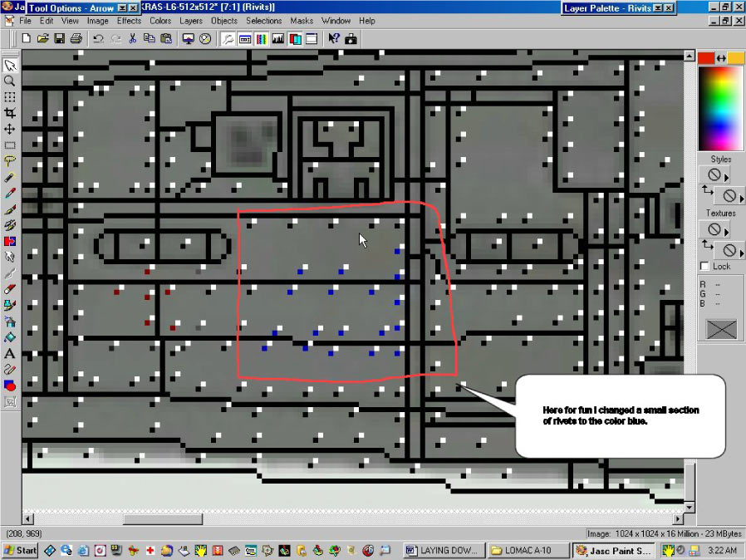Open full screen preview
Image resolution: width=746 pixels, height=560 pixels.
(x=189, y=38)
